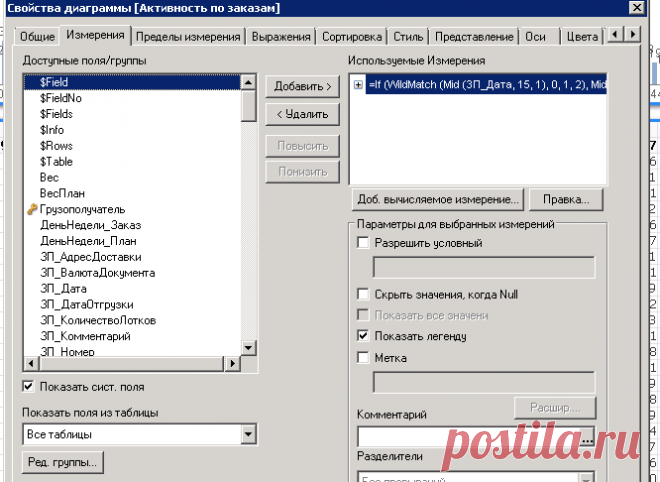Click Доб. вычисляемое измерение button
This screenshot has width=660, height=482.
438,199
